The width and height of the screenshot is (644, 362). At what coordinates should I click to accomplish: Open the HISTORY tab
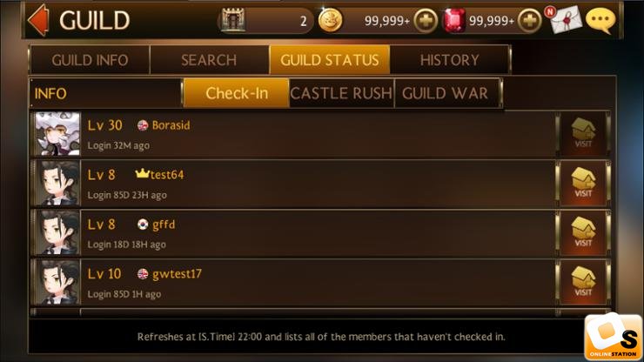(x=450, y=60)
